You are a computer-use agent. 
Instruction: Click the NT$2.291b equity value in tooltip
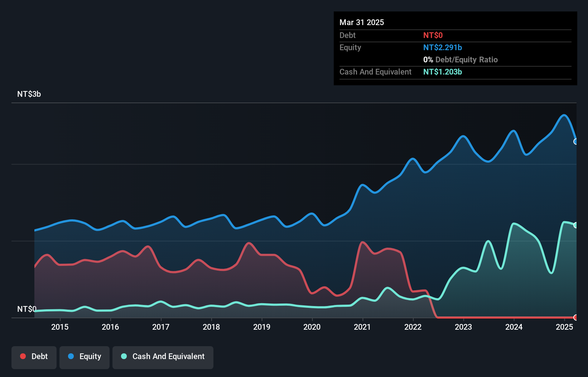[443, 48]
